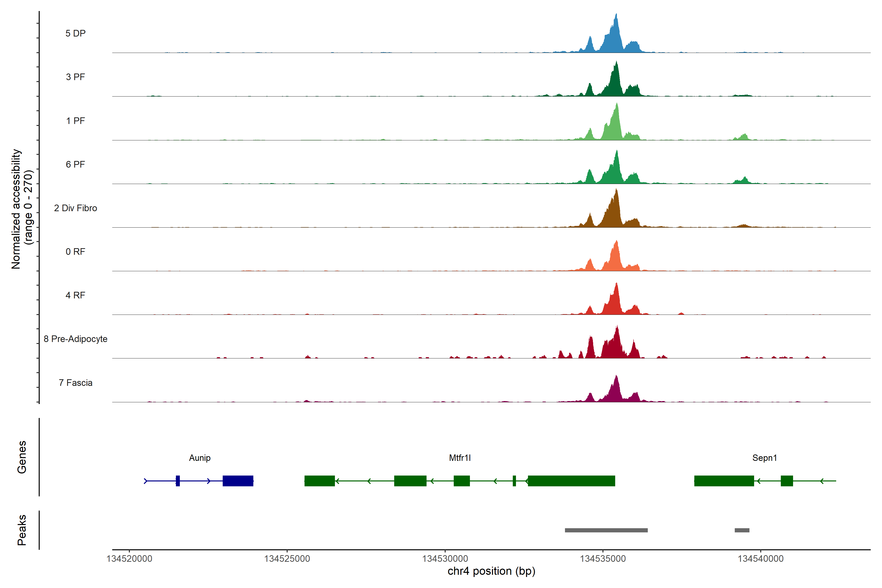
Task: Click the 7 Fascia track label
Action: click(75, 382)
